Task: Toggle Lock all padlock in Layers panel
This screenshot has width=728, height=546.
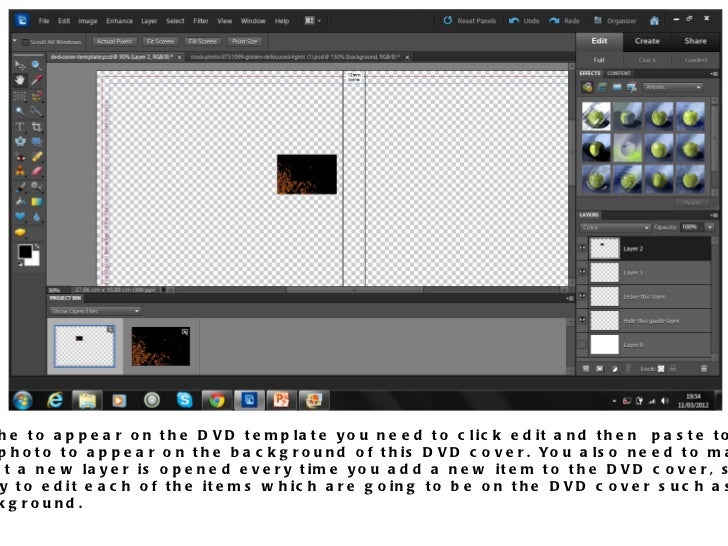Action: pos(672,369)
